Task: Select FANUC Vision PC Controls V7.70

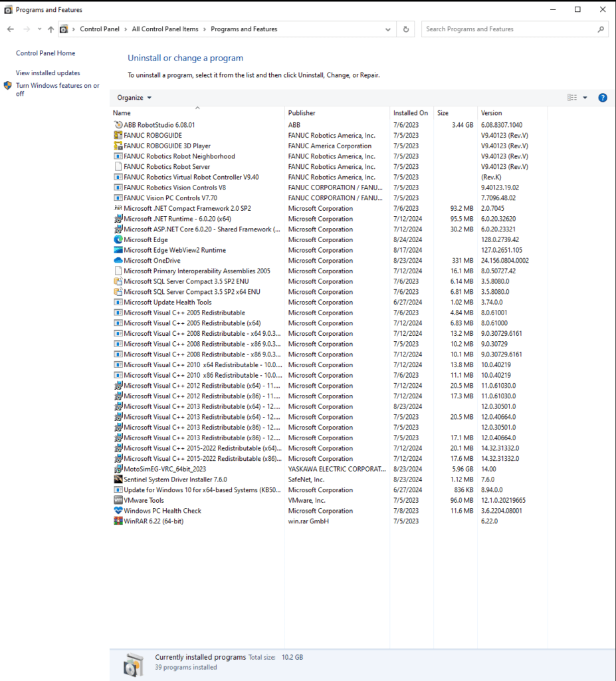Action: (171, 198)
